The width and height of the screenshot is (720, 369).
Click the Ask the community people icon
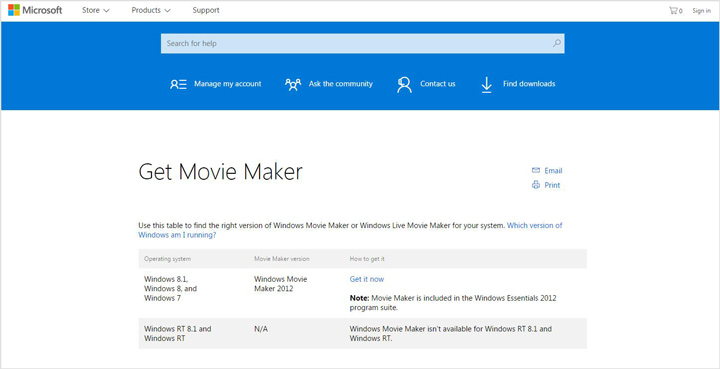293,84
